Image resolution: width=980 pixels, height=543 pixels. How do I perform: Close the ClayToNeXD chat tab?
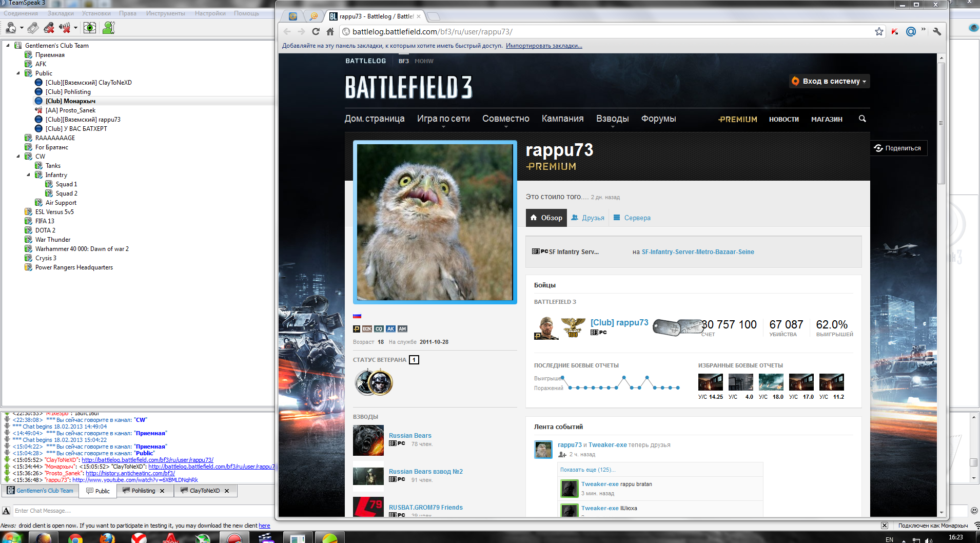tap(227, 491)
